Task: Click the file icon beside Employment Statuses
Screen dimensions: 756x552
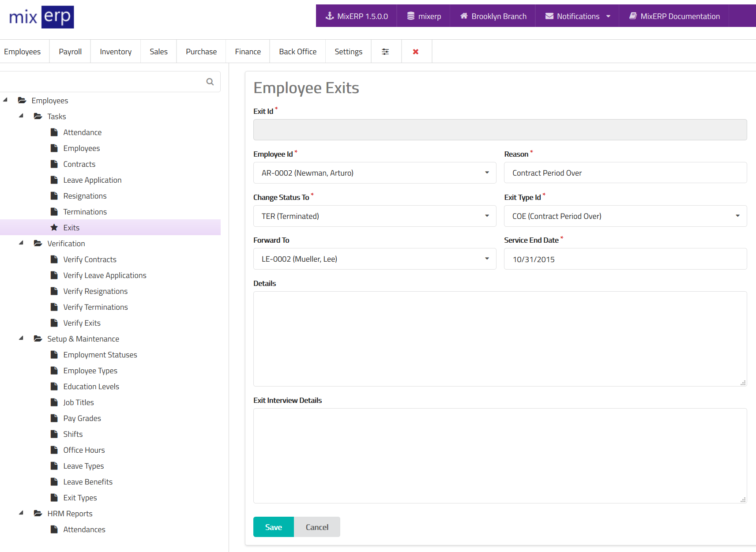Action: (54, 354)
